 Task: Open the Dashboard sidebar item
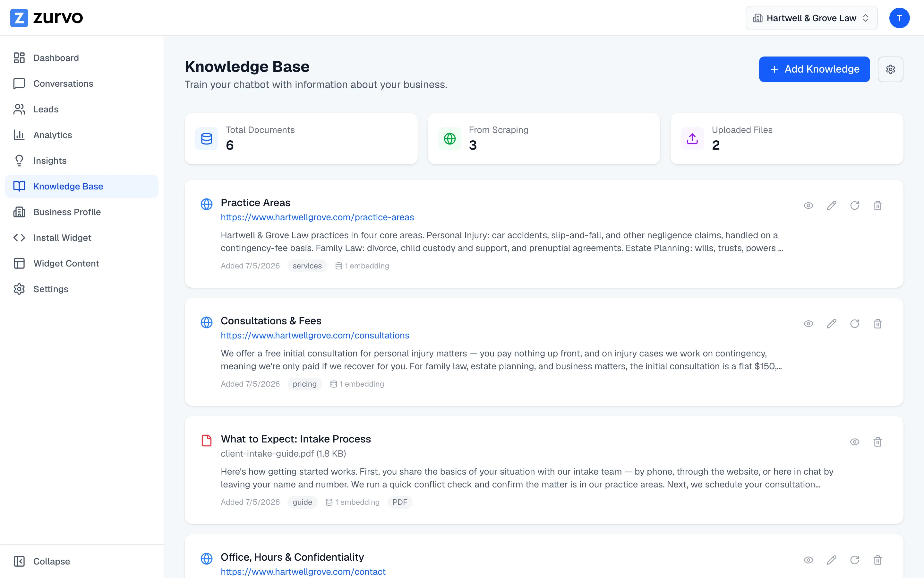pos(82,58)
